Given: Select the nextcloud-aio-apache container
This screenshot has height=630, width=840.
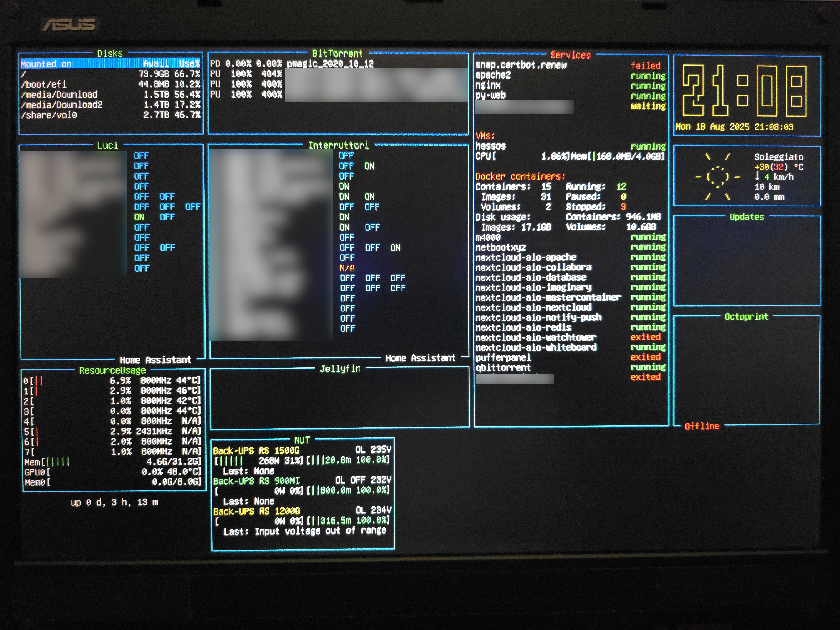Looking at the screenshot, I should [x=570, y=257].
